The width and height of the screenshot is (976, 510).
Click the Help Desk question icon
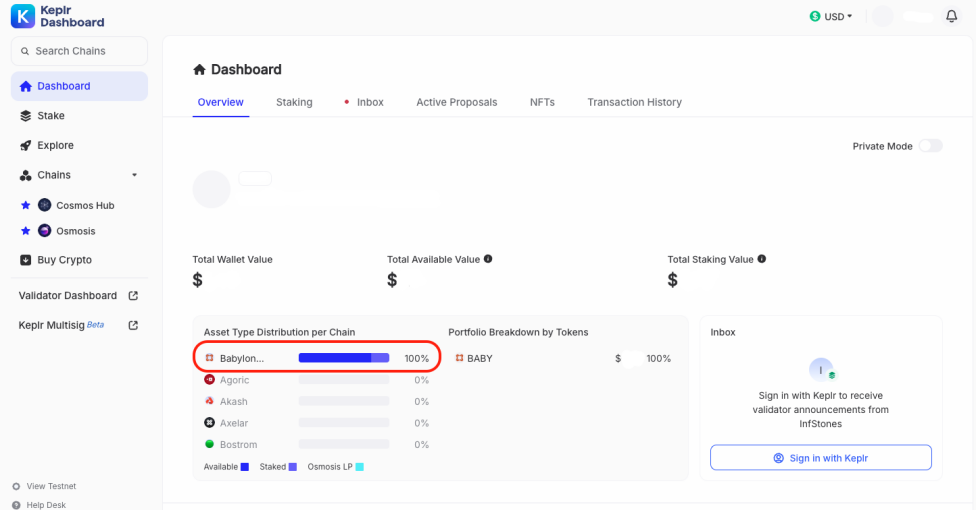pyautogui.click(x=16, y=505)
